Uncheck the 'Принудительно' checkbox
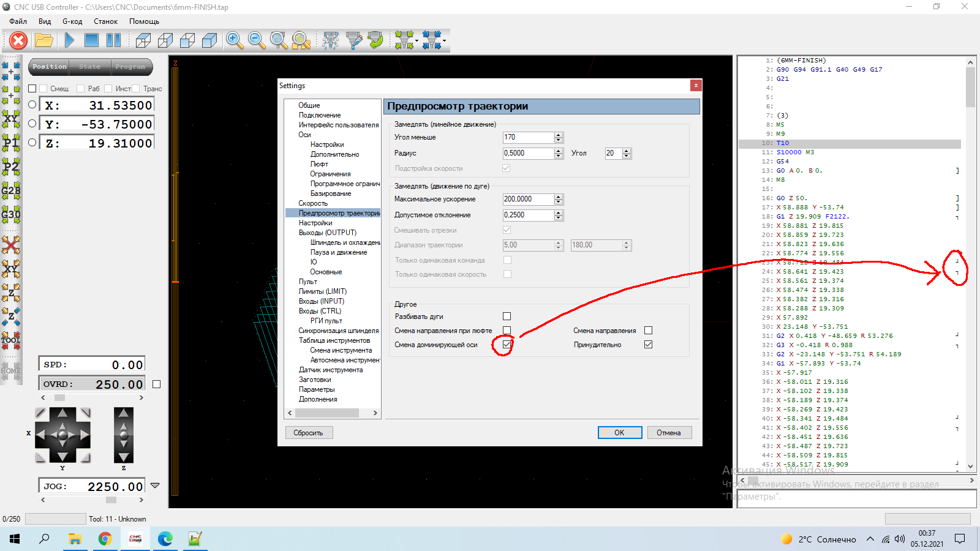The image size is (980, 551). point(648,345)
